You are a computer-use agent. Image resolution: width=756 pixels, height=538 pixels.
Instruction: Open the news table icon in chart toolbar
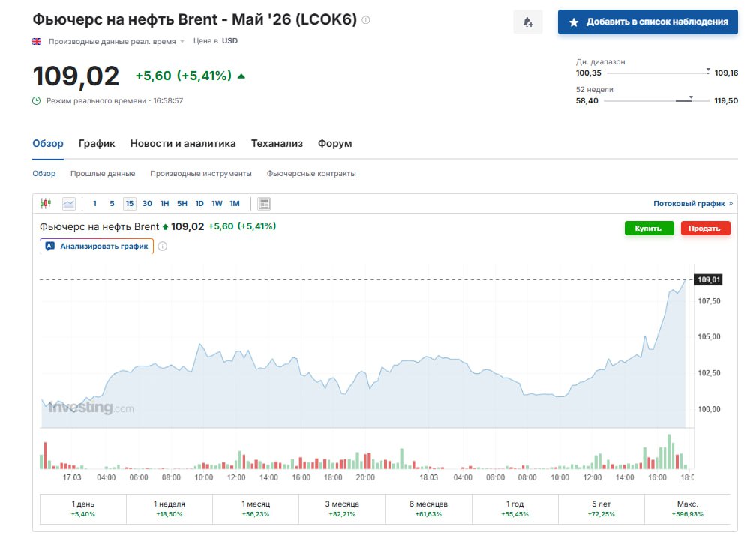[264, 203]
